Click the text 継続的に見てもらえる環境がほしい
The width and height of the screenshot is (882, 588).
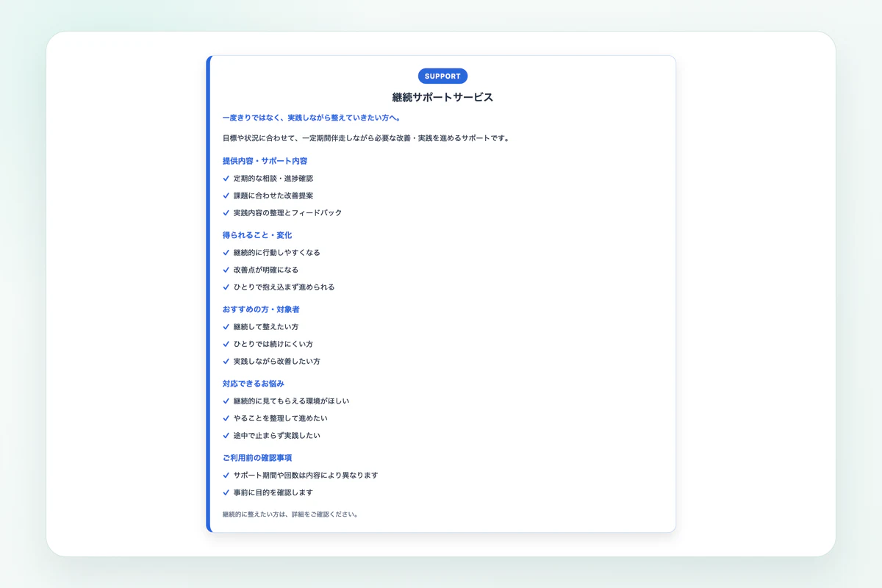pos(292,401)
